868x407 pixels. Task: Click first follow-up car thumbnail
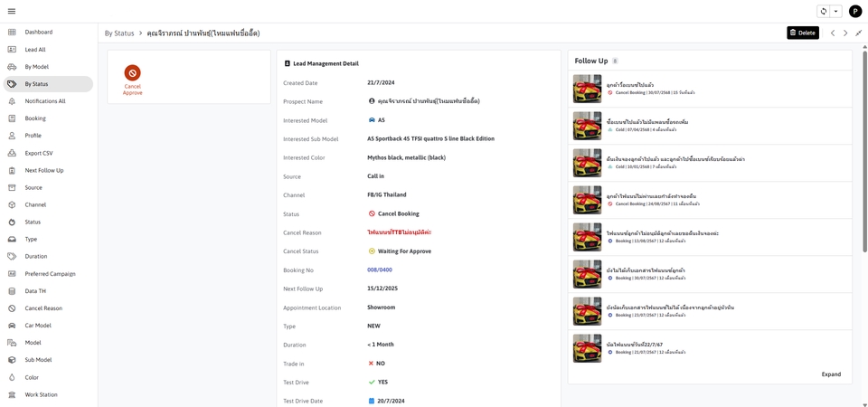click(587, 89)
